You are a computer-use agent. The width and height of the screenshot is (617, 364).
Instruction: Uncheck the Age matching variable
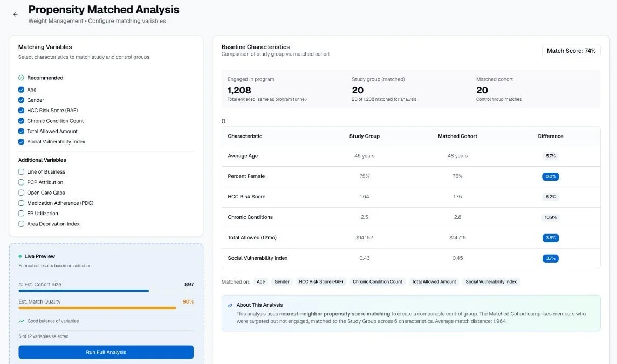[20, 90]
